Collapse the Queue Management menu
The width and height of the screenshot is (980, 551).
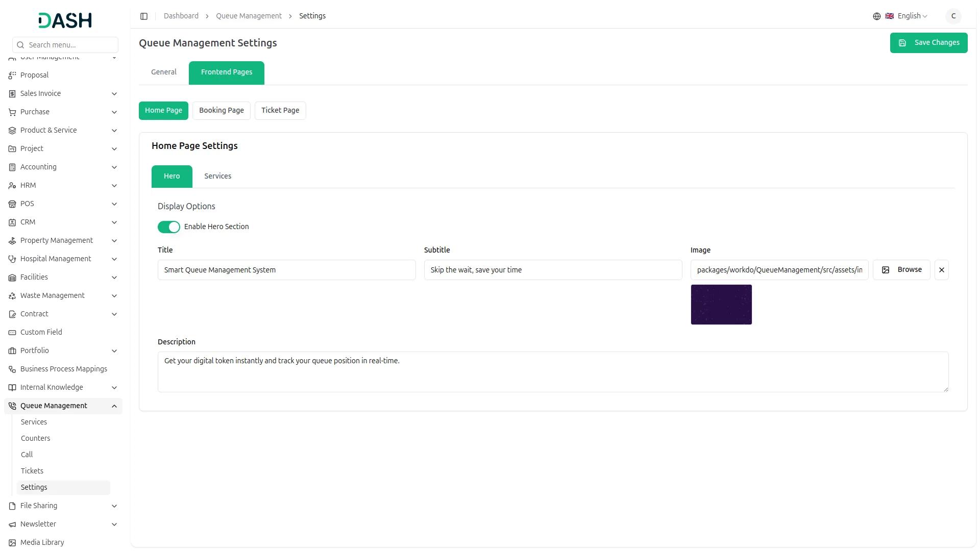point(114,406)
